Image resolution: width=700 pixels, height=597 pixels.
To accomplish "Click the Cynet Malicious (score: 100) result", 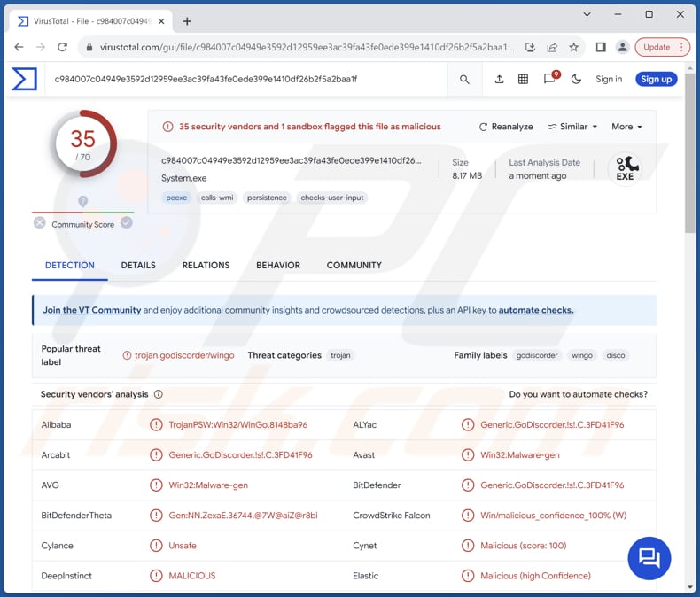I will click(x=523, y=546).
